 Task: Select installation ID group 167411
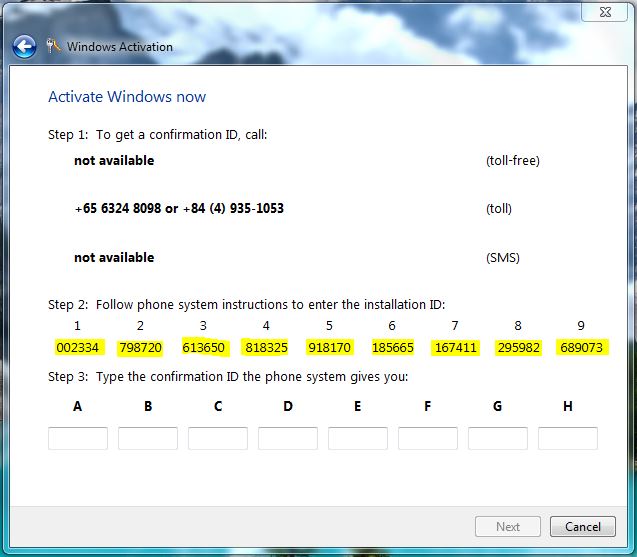click(x=455, y=347)
